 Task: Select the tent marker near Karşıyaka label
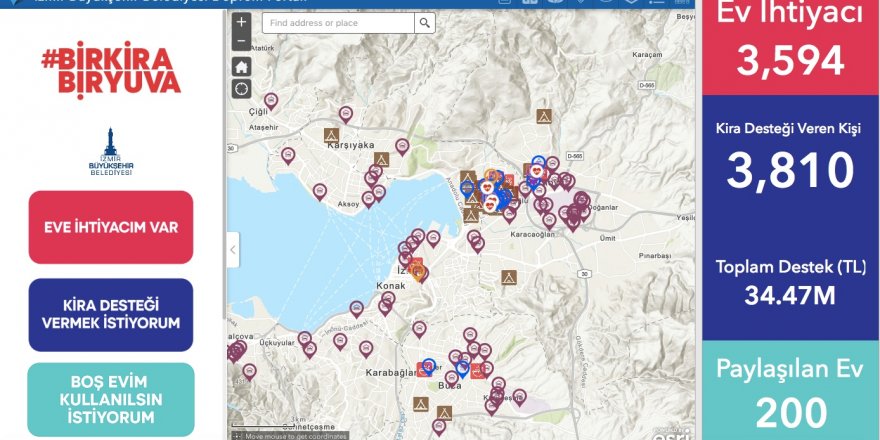[x=331, y=135]
